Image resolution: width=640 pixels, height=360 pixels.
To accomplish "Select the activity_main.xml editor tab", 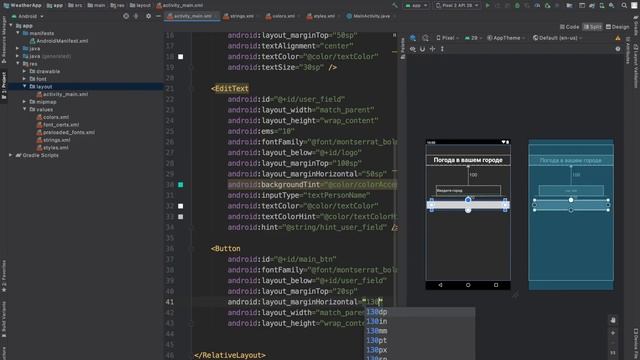I will pos(191,16).
